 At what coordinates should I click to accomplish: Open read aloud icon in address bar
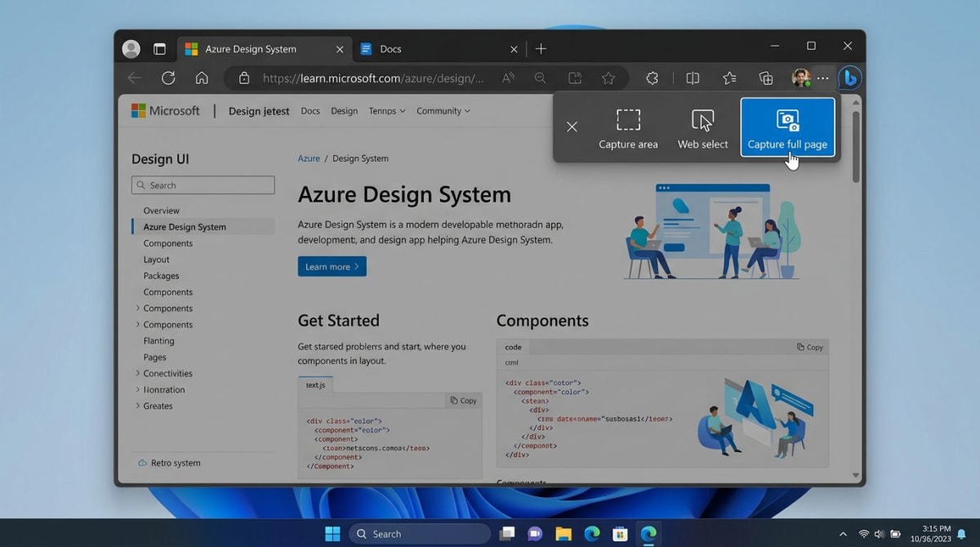pyautogui.click(x=508, y=78)
